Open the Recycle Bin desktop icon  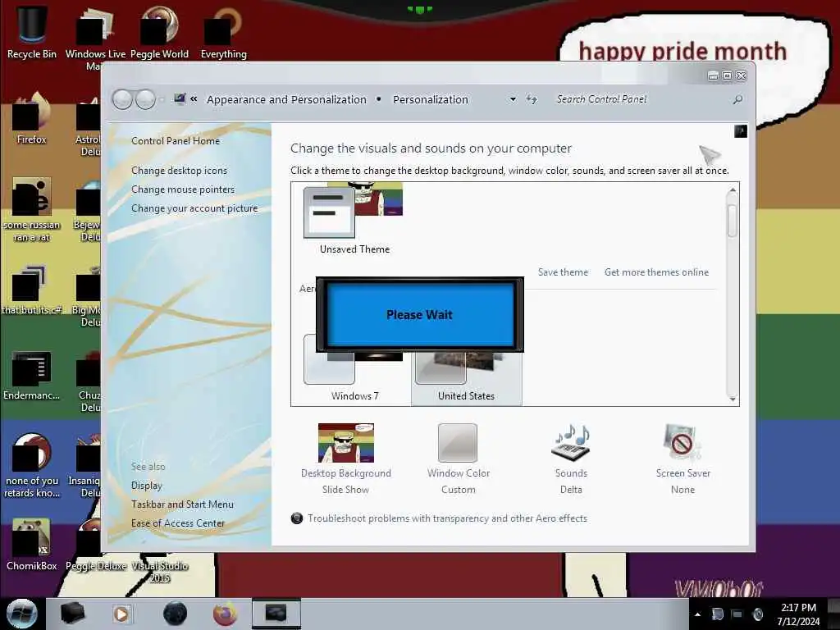coord(32,31)
